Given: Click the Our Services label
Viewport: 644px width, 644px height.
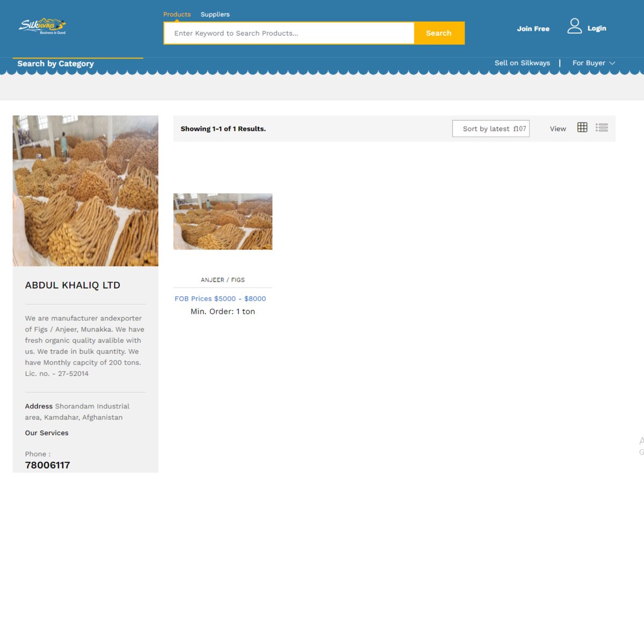Looking at the screenshot, I should (x=47, y=433).
